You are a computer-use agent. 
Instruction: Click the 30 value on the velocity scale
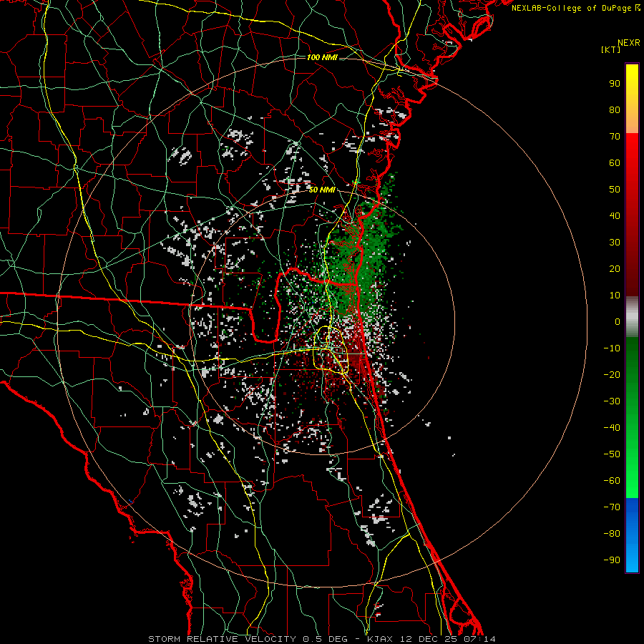(615, 243)
